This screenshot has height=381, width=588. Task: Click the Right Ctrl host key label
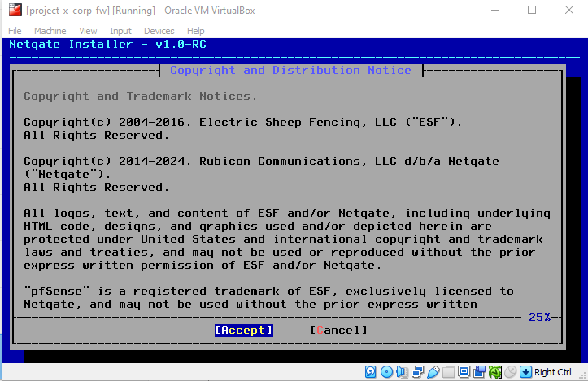click(553, 372)
